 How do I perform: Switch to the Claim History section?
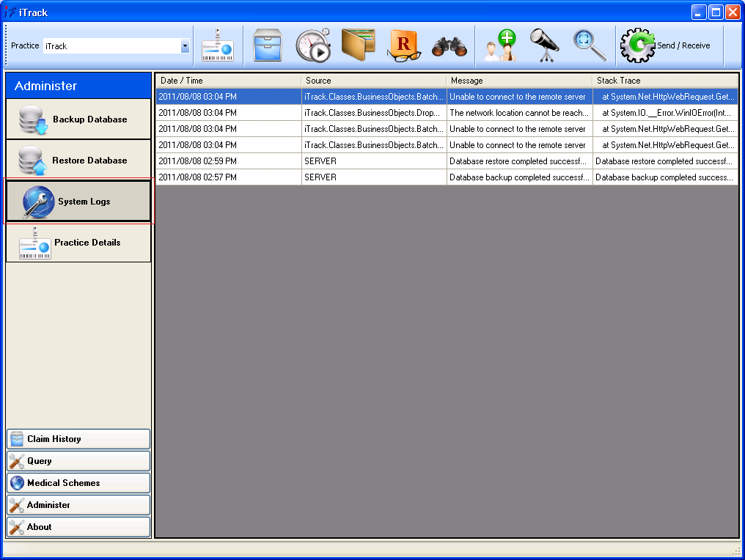coord(78,439)
